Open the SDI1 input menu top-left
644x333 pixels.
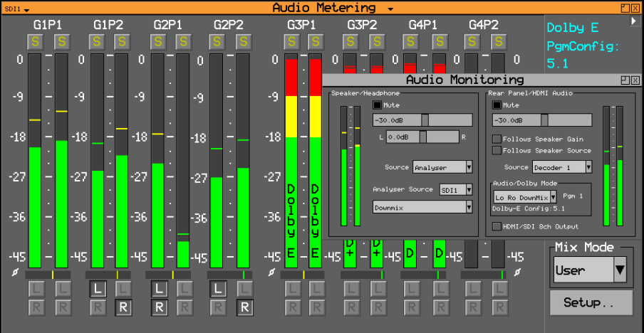coord(17,9)
